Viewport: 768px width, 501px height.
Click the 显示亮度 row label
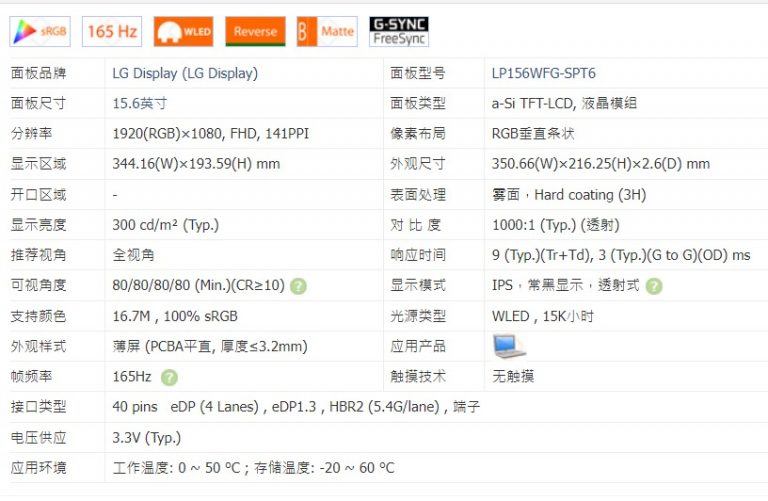tap(38, 225)
